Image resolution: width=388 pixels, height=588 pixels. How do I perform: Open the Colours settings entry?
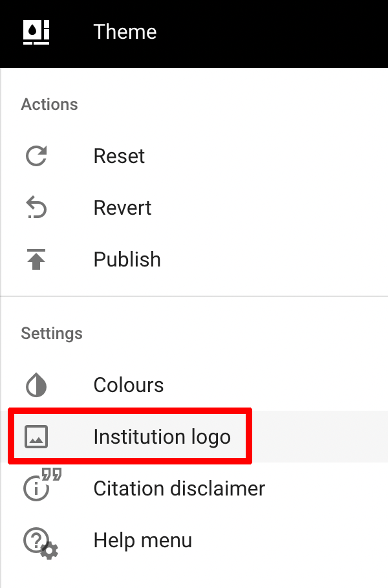(129, 385)
